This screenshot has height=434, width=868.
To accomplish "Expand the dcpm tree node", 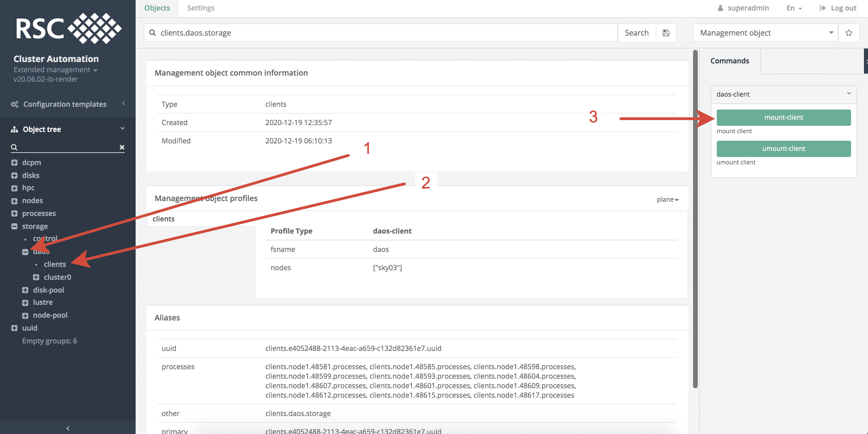I will click(x=14, y=163).
